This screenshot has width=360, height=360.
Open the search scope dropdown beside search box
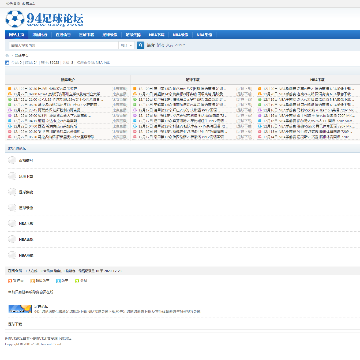tap(127, 45)
